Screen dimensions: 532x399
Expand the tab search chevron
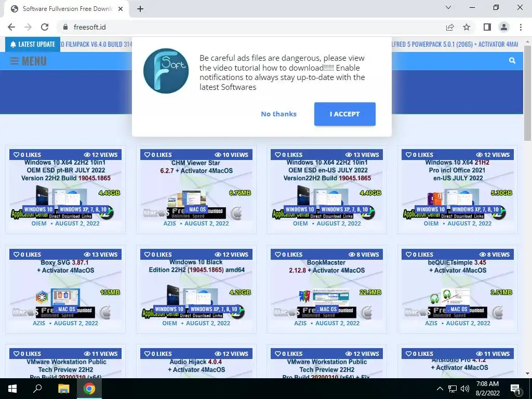click(x=448, y=7)
